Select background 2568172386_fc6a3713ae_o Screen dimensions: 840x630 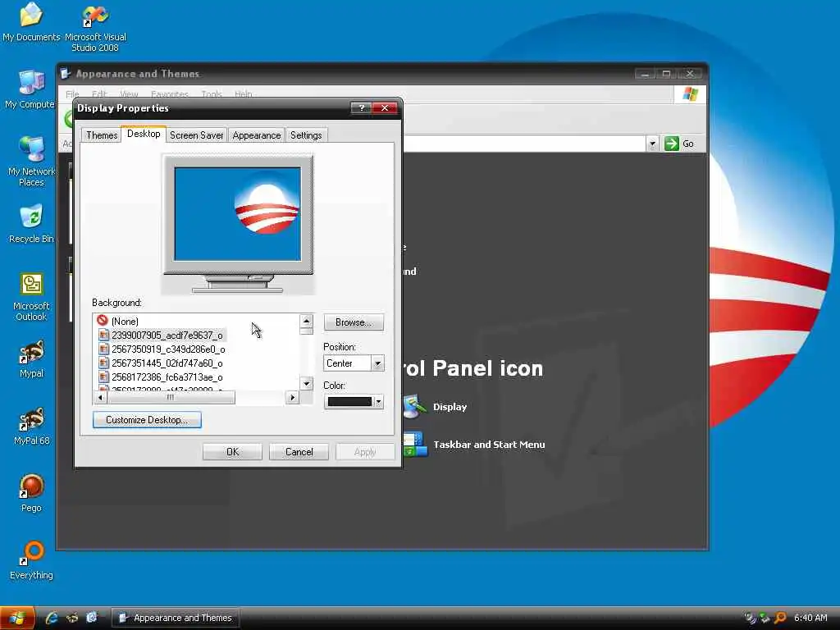click(x=160, y=377)
